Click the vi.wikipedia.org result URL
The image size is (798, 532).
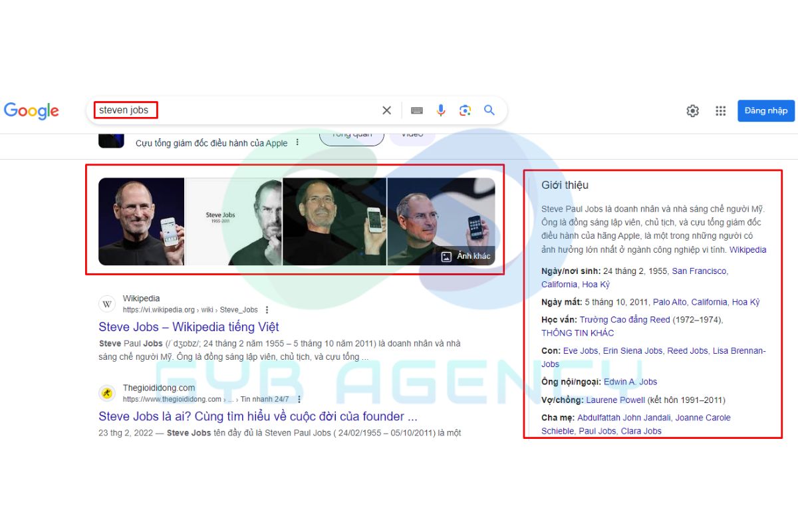[x=190, y=310]
